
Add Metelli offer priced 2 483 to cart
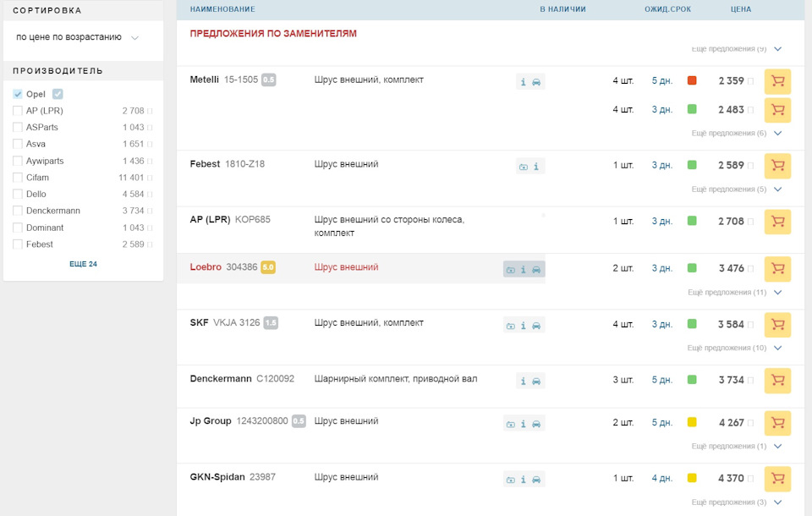click(x=777, y=109)
